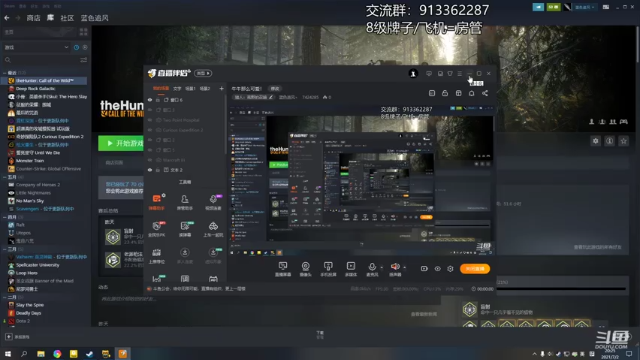
Task: Click the bell notification icon in streaming app
Action: click(x=471, y=93)
